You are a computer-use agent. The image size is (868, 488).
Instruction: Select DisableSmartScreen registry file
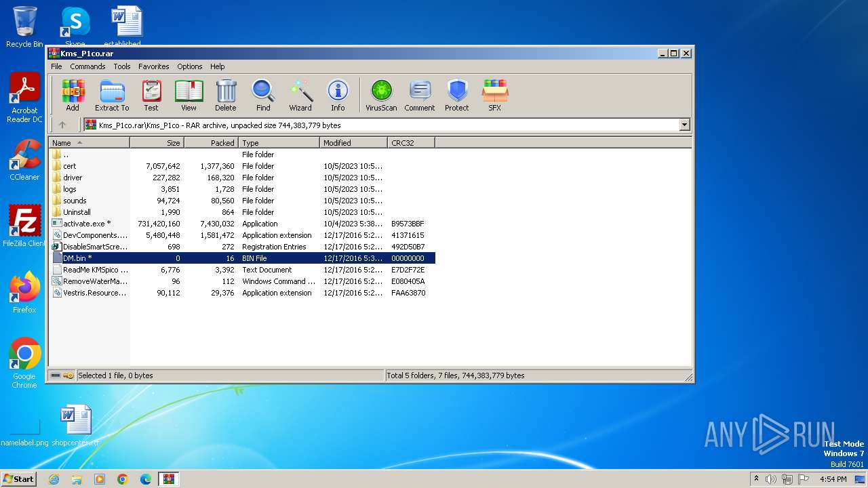pos(242,247)
